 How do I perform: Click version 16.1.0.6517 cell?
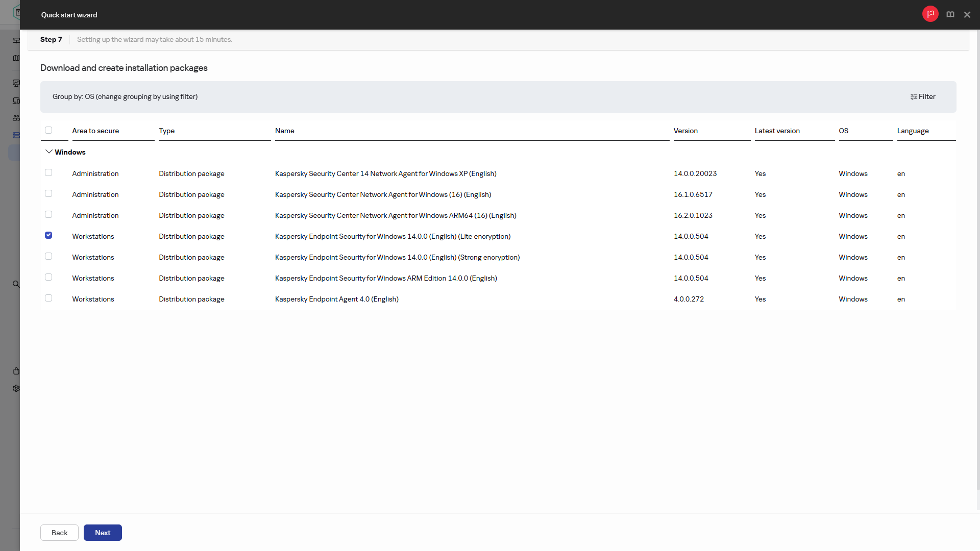[693, 195]
